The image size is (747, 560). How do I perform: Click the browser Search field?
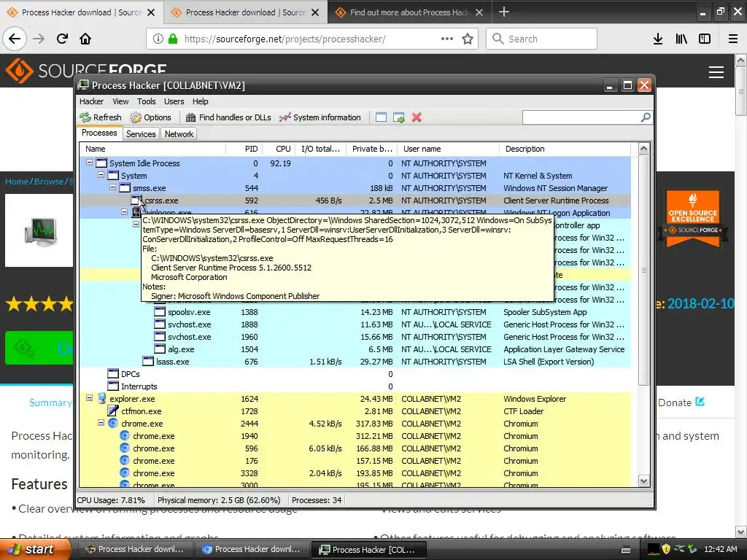pos(542,39)
